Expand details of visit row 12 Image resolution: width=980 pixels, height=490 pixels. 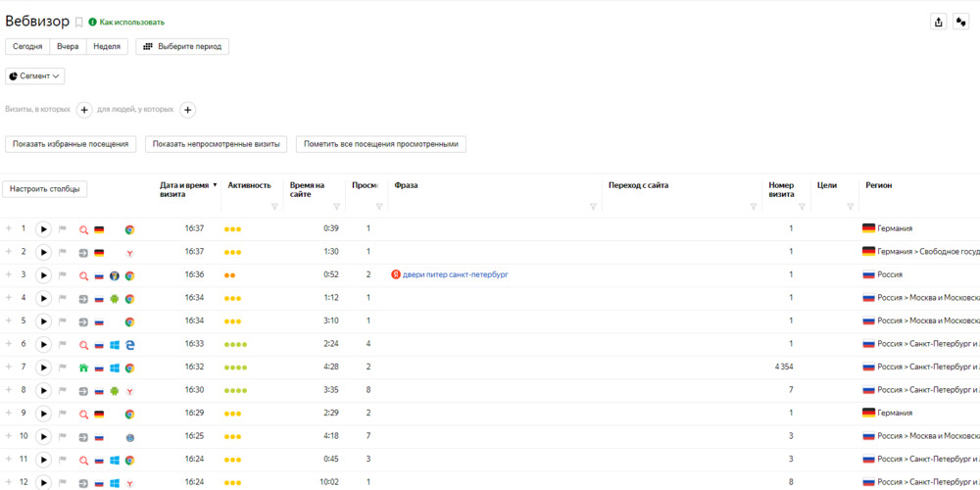(9, 483)
